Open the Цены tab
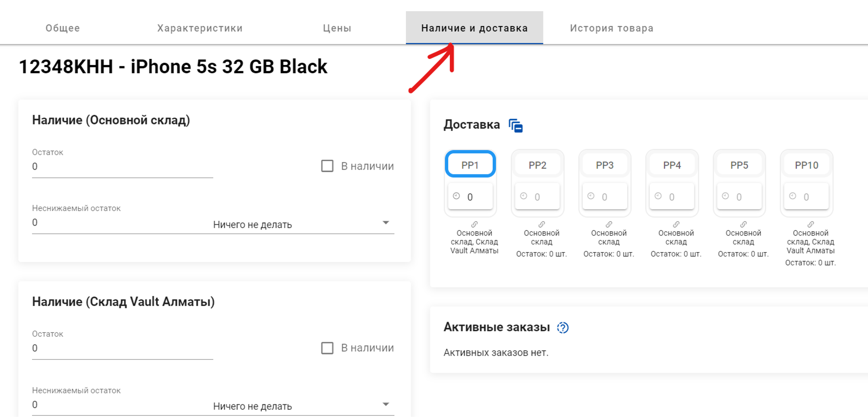Viewport: 868px width, 420px height. click(337, 28)
